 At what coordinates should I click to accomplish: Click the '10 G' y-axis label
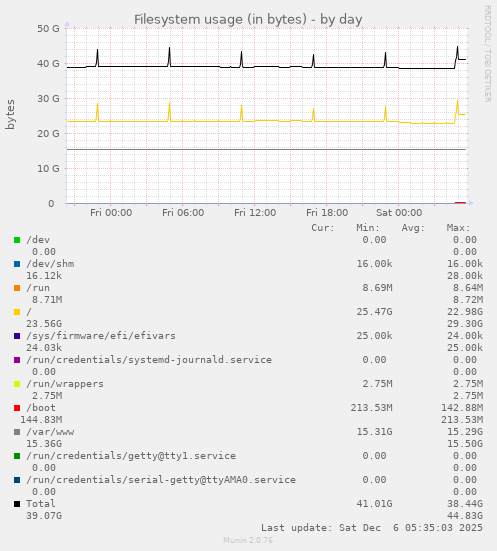(x=49, y=169)
